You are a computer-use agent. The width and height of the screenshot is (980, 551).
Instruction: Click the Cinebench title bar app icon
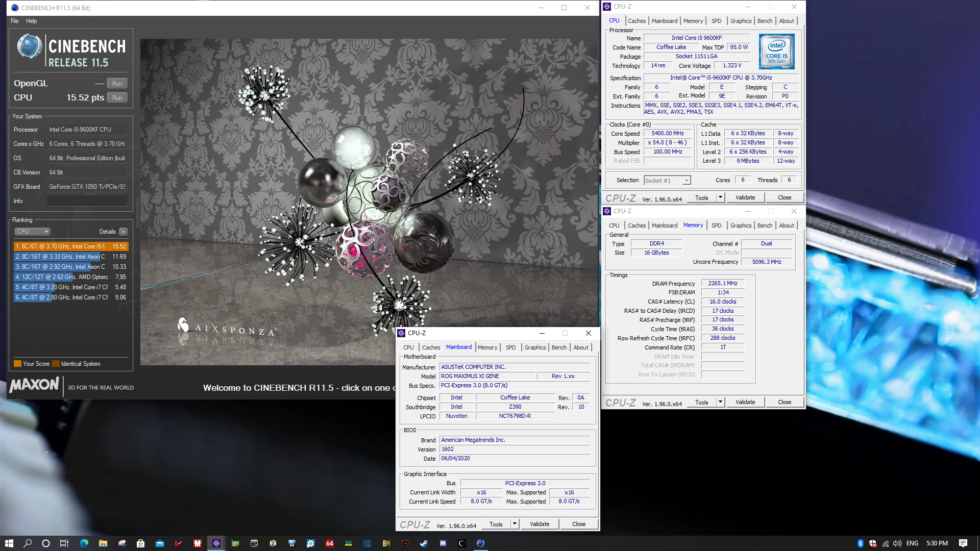pos(15,8)
